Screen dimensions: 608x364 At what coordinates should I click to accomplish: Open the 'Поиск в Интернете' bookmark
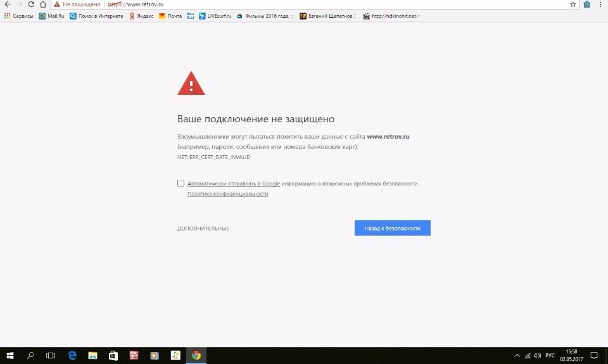click(96, 16)
